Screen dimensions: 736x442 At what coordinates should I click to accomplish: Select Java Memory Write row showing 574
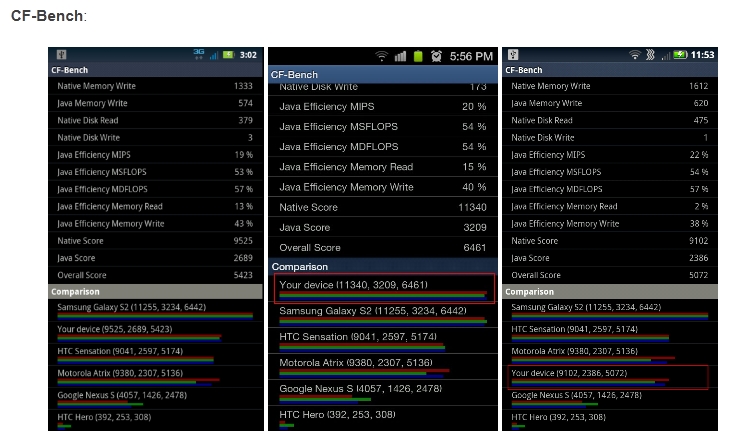coord(155,103)
